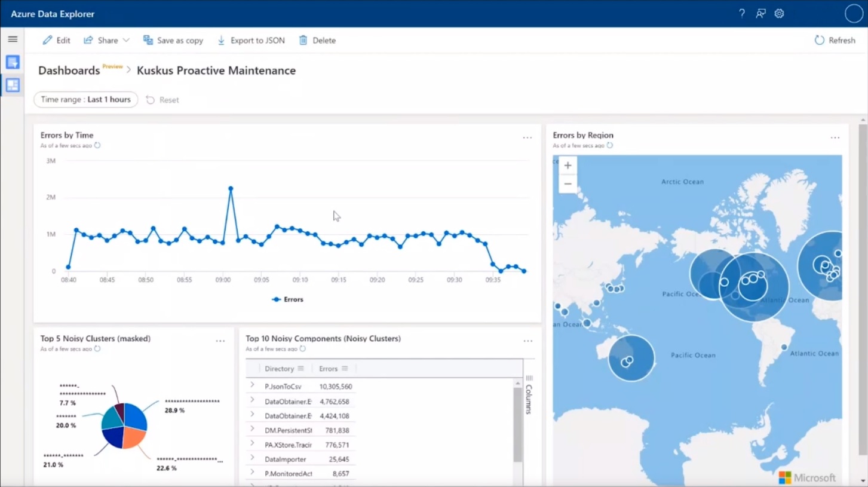Open the feedback icon in the header
The image size is (868, 487).
click(x=760, y=13)
